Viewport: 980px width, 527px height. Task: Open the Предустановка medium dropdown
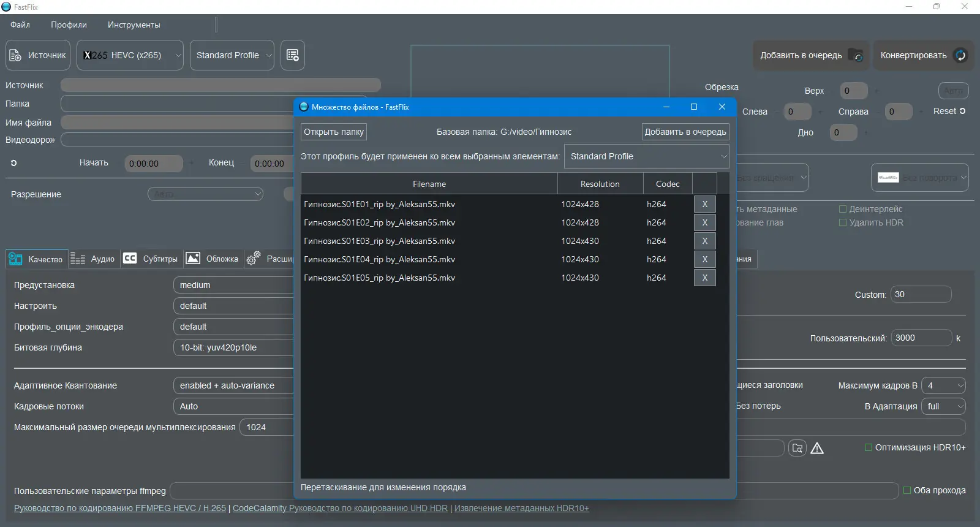click(x=233, y=285)
